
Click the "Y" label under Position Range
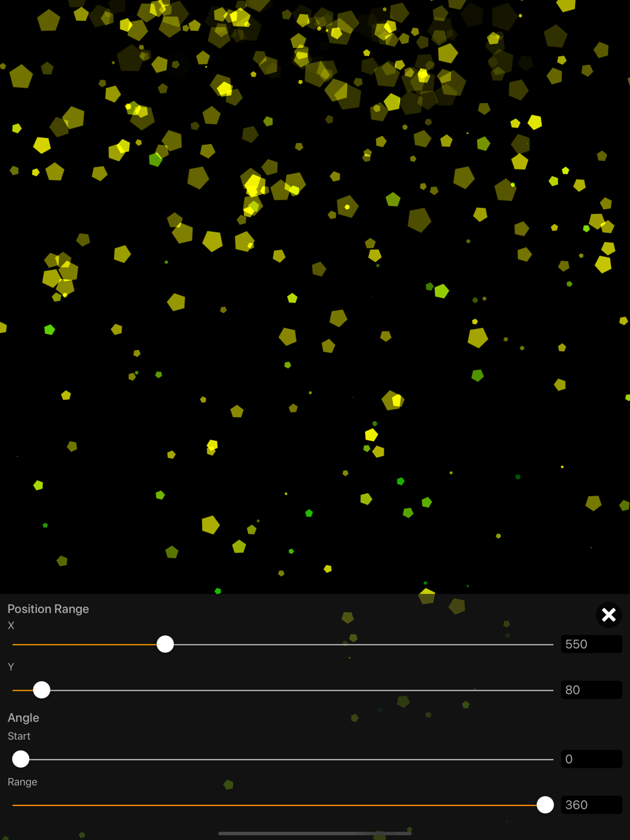[11, 667]
